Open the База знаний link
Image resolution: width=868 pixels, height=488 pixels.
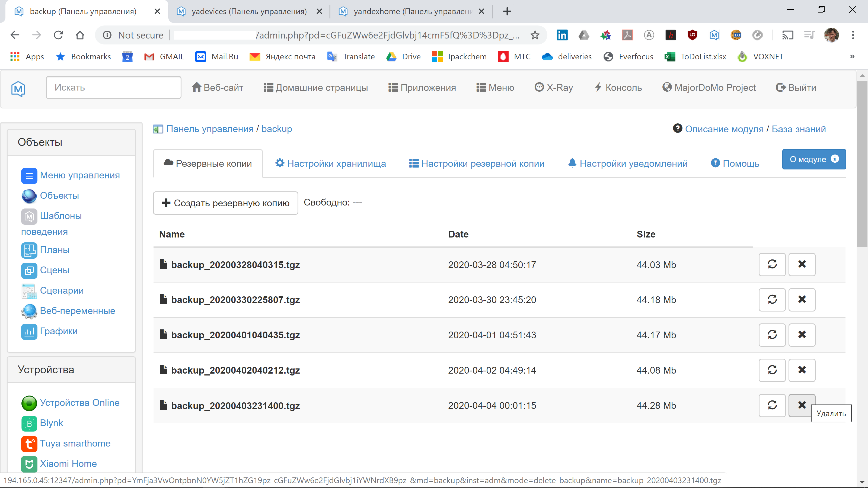799,129
